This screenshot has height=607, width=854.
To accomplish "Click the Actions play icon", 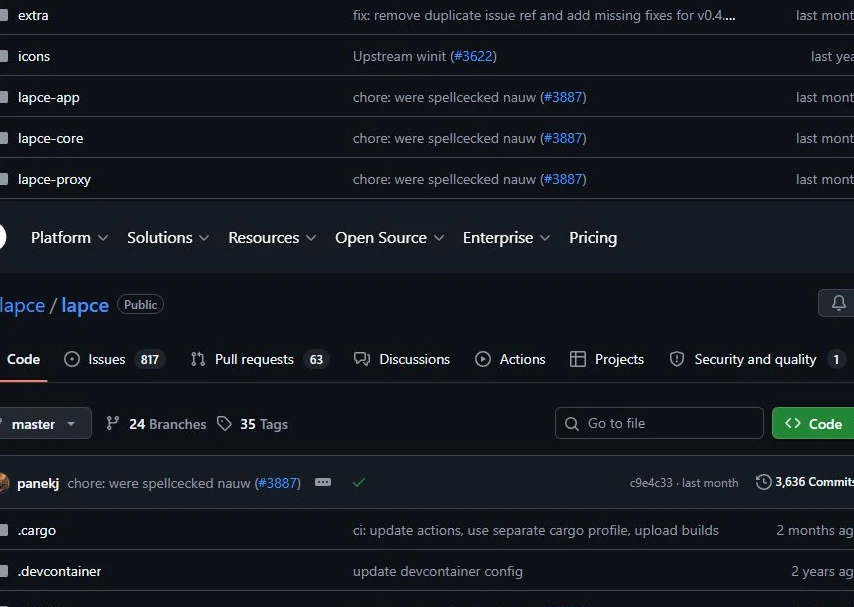I will tap(483, 359).
